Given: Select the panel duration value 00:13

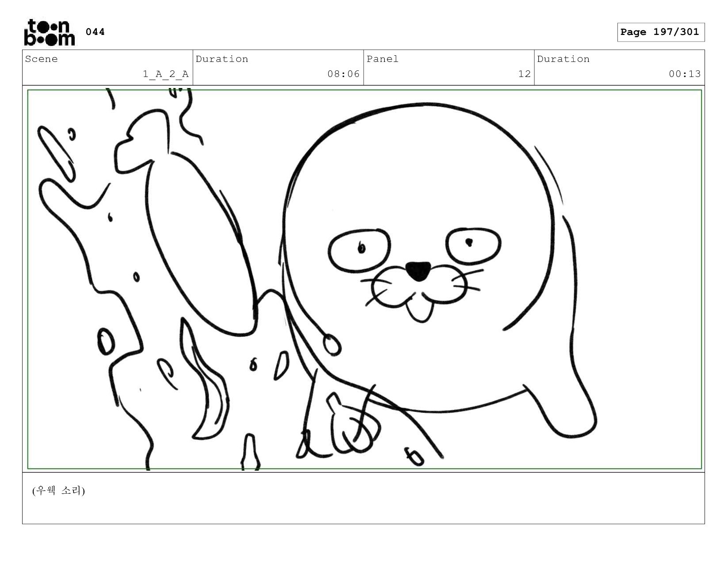Looking at the screenshot, I should point(685,74).
